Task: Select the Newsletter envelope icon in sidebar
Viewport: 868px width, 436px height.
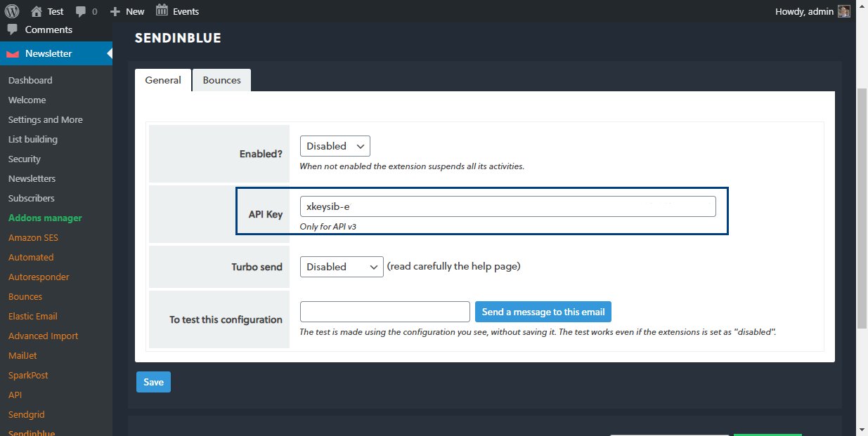Action: click(x=13, y=53)
